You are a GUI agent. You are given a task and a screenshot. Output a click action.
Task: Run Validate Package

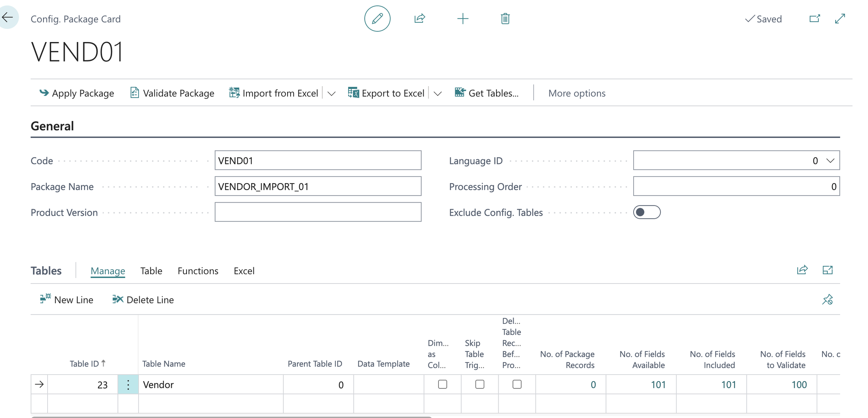[172, 93]
